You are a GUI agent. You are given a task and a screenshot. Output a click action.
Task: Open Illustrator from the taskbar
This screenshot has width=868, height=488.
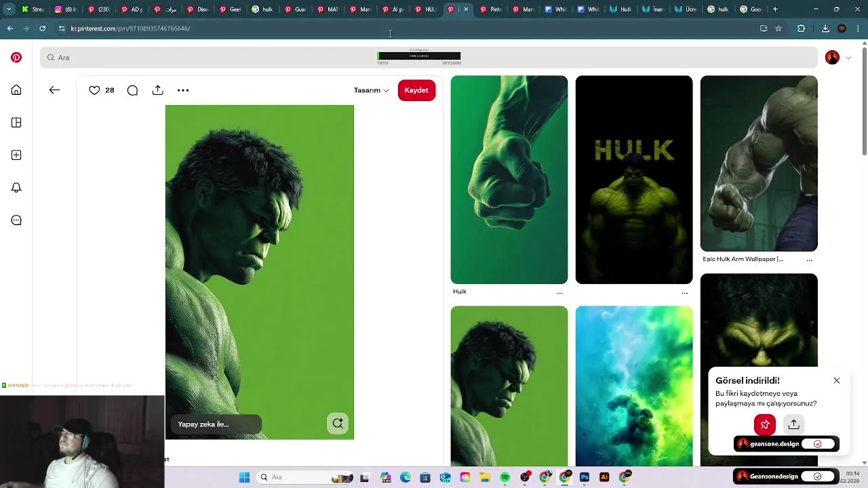coord(604,477)
